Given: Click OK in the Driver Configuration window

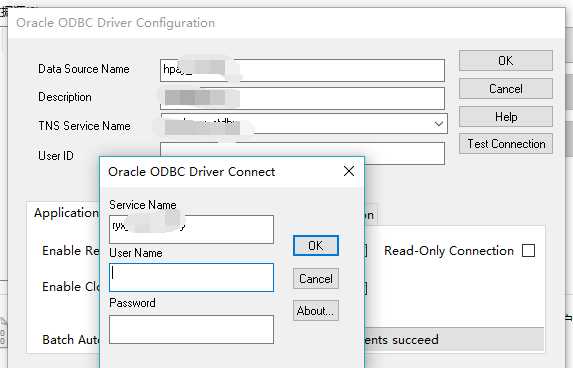Looking at the screenshot, I should click(x=506, y=61).
